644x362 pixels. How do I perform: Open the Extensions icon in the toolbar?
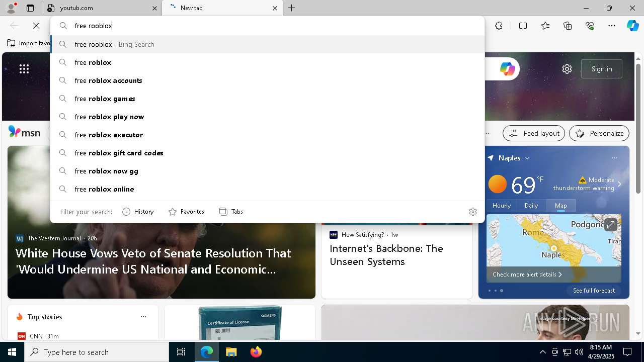tap(499, 26)
